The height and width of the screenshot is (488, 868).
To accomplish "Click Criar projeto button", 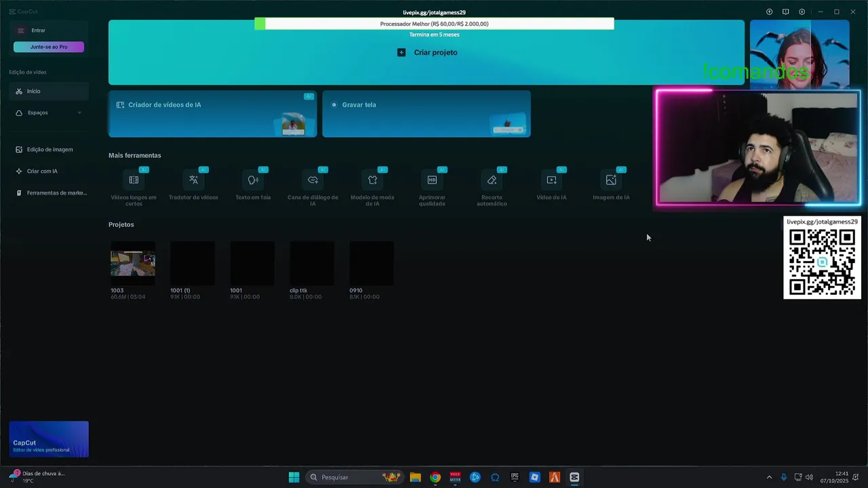I will tap(427, 52).
